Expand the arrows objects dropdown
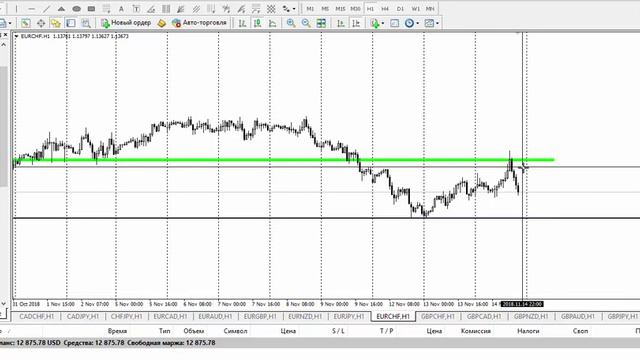Image resolution: width=640 pixels, height=360 pixels. pos(294,9)
